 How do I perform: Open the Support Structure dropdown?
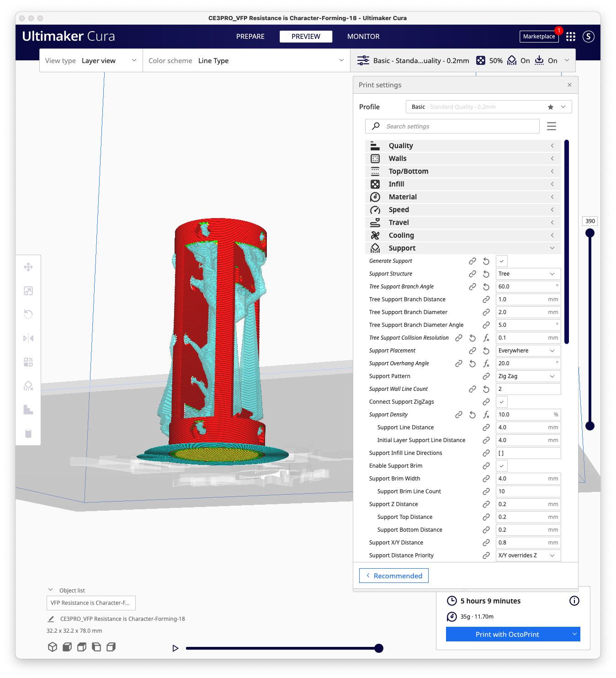click(x=528, y=274)
